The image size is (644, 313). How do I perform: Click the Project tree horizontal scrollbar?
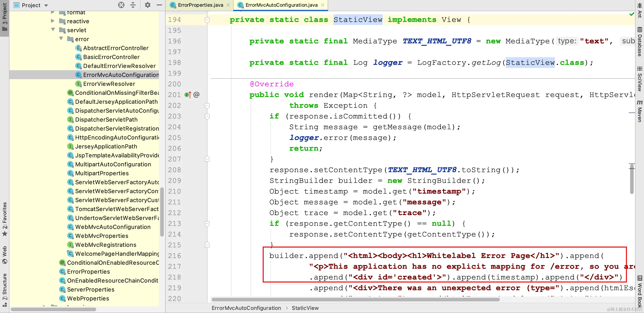pos(53,309)
